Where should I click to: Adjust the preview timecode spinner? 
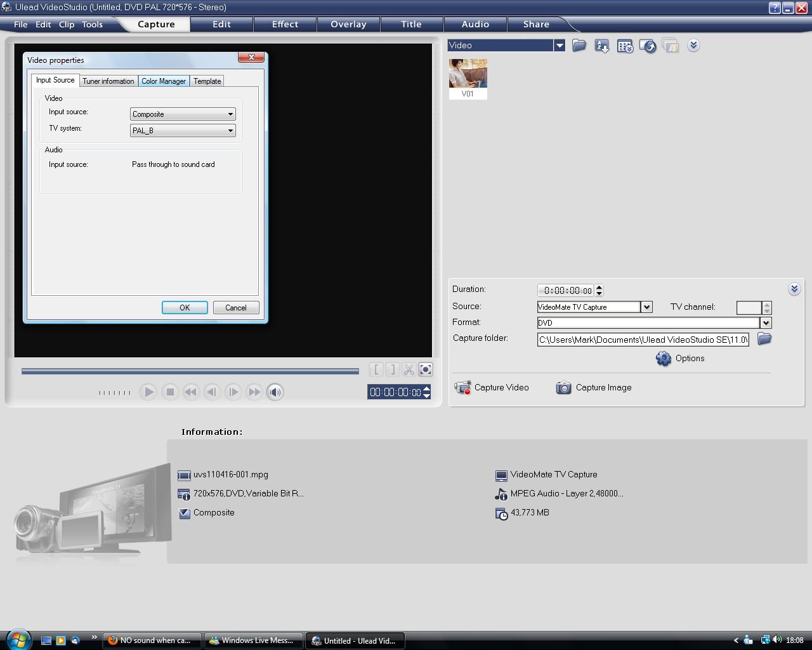tap(427, 392)
